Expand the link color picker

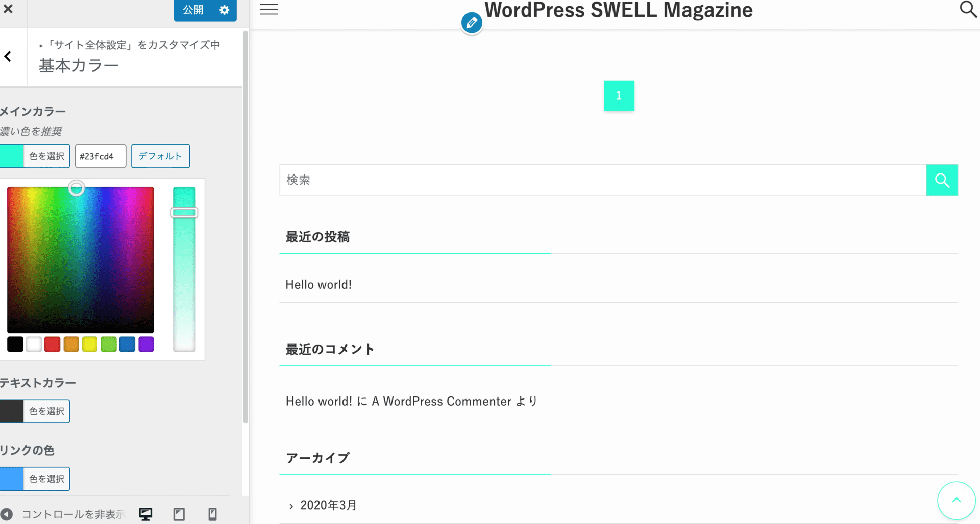(x=46, y=479)
